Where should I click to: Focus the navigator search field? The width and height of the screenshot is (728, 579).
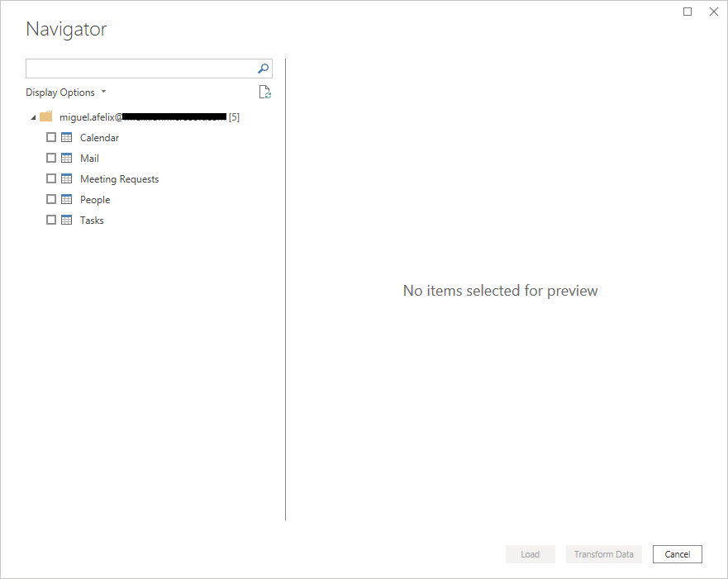coord(140,69)
